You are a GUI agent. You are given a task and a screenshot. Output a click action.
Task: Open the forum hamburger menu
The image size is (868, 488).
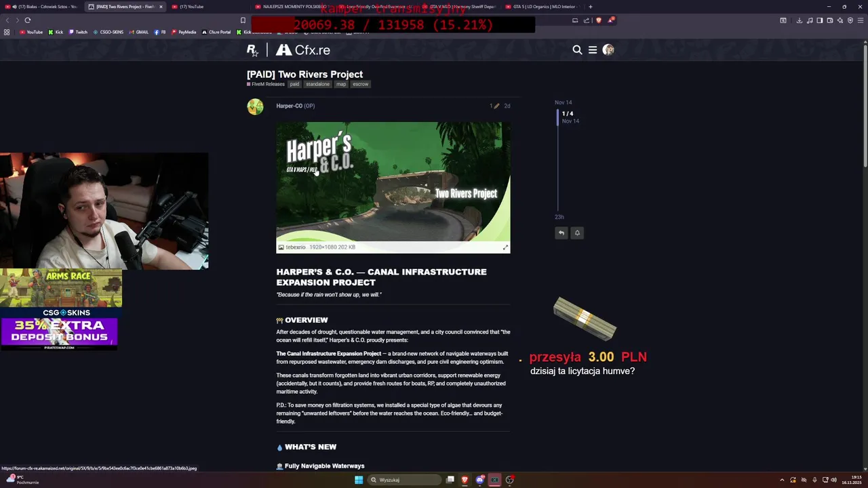tap(593, 49)
